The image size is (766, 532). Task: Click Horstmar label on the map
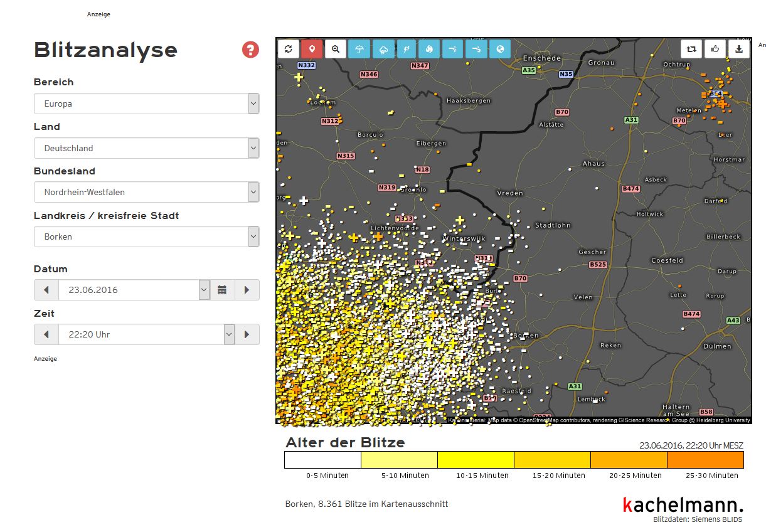coord(729,159)
